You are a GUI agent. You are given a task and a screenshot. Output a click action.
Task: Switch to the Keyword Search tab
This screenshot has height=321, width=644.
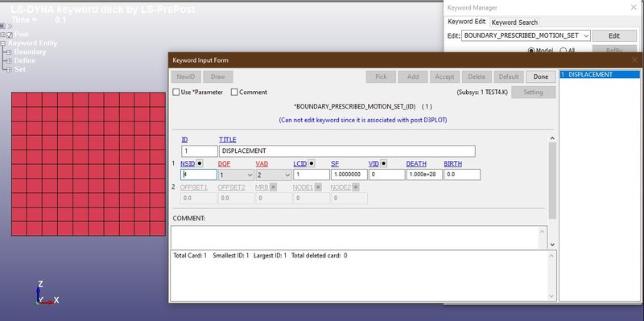click(514, 23)
